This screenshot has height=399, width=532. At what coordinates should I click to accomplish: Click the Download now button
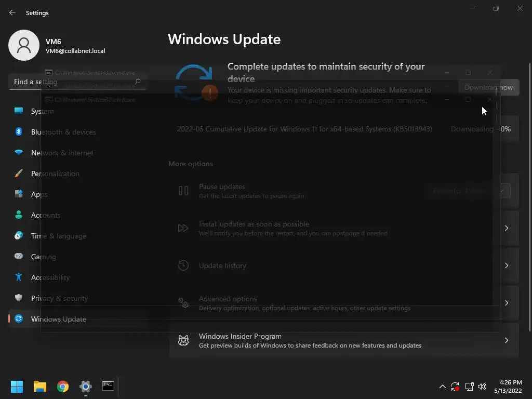[488, 87]
